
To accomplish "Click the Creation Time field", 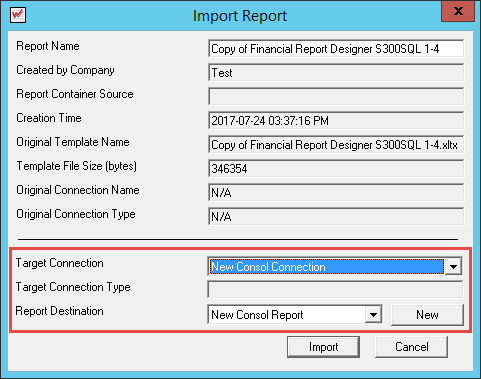I will 336,121.
